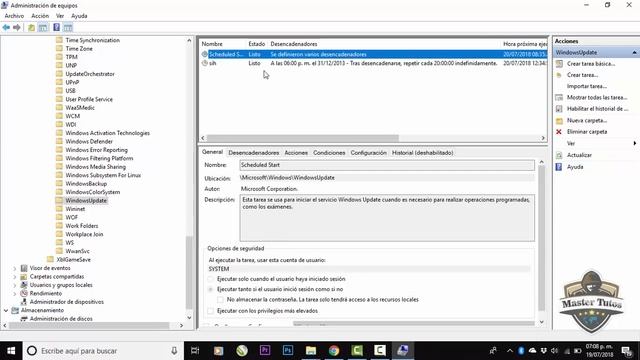Image resolution: width=640 pixels, height=360 pixels.
Task: Toggle 'No almacenar la contraseña' checkbox
Action: pyautogui.click(x=220, y=300)
